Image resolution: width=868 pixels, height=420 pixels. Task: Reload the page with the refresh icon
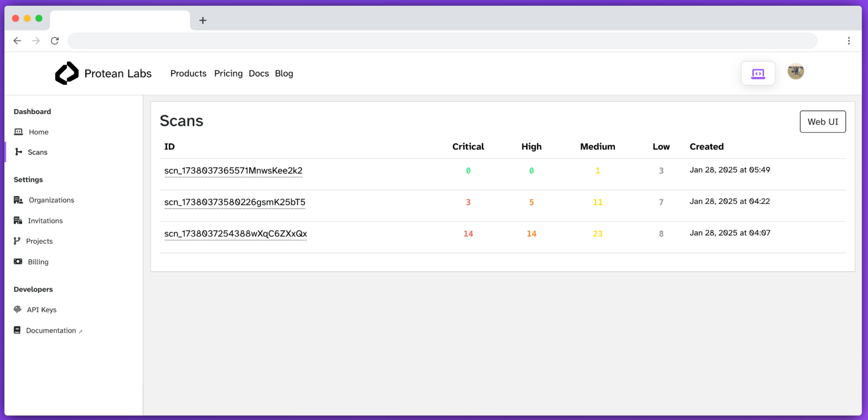point(55,41)
